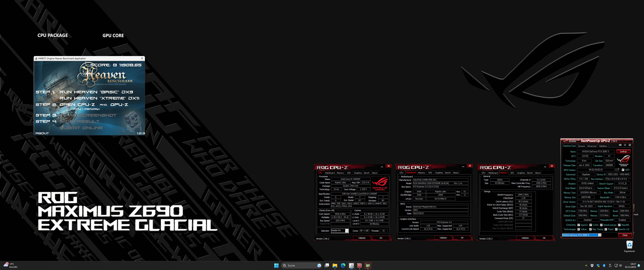Image resolution: width=644 pixels, height=270 pixels.
Task: Click Validate in the Memory CPU-Z window
Action: (x=525, y=238)
